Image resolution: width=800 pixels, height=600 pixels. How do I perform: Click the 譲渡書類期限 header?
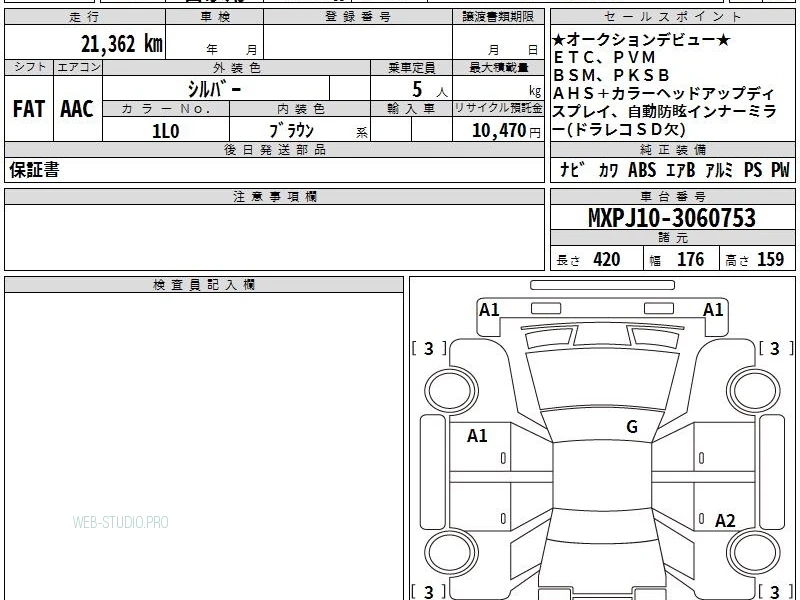(x=498, y=17)
